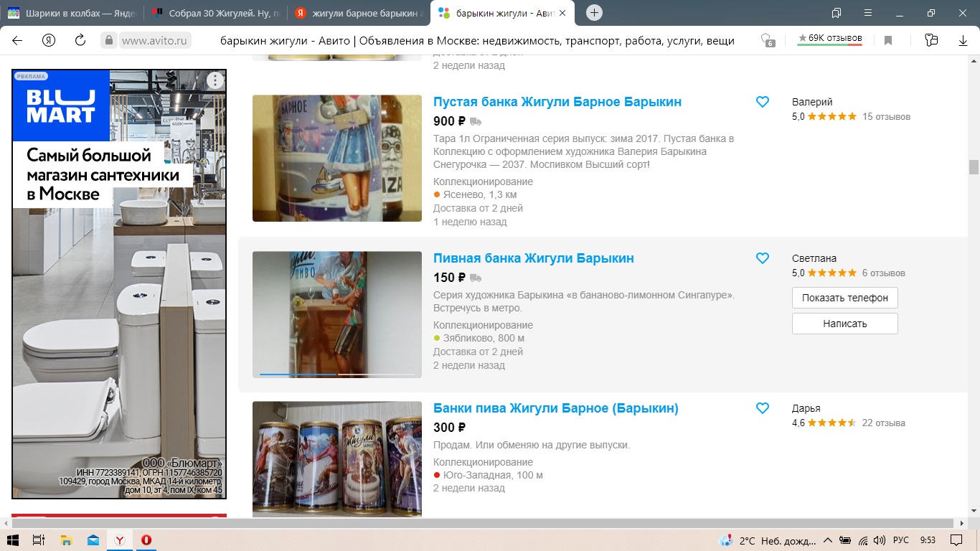Switch to the 'жигули барное барыкин' tab
The image size is (980, 551).
(359, 13)
